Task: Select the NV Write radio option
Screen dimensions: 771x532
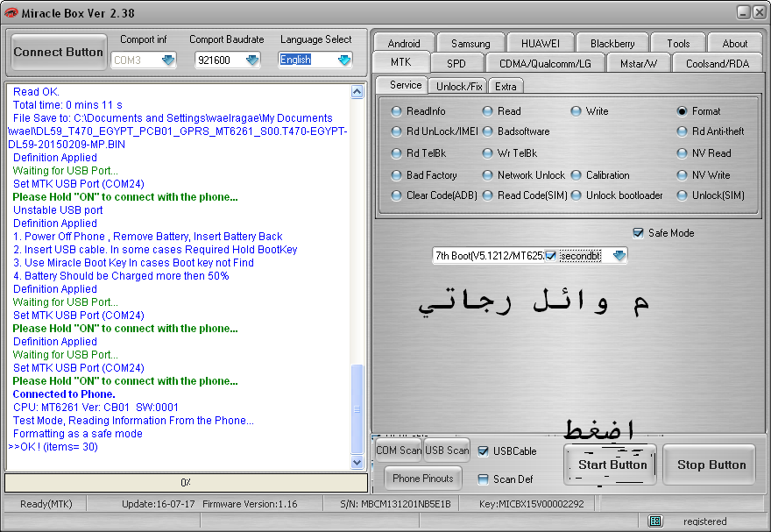Action: [682, 175]
